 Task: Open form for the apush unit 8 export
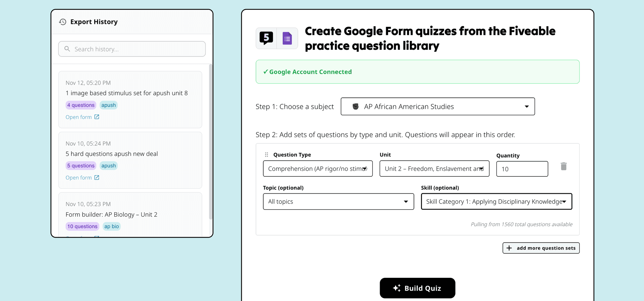click(x=79, y=117)
